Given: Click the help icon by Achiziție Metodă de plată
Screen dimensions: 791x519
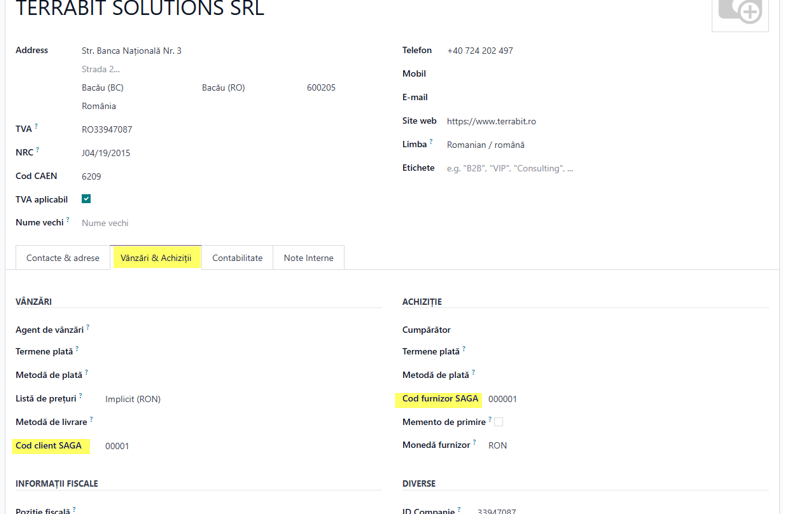Looking at the screenshot, I should (473, 372).
